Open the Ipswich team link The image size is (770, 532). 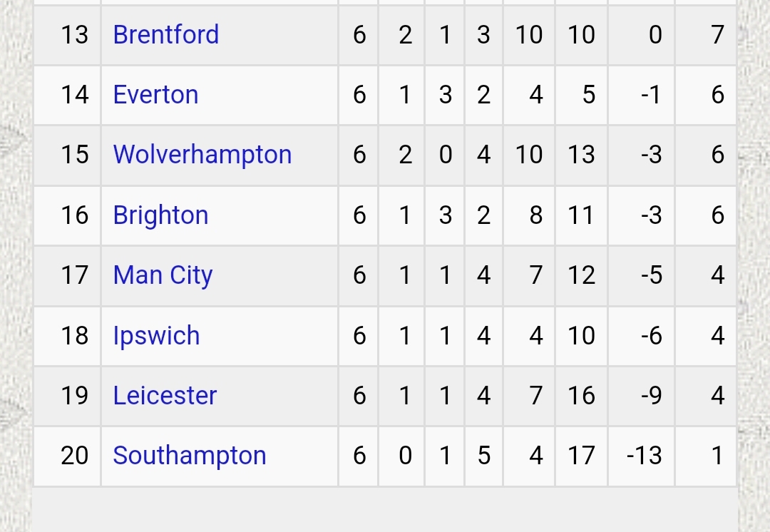coord(156,336)
